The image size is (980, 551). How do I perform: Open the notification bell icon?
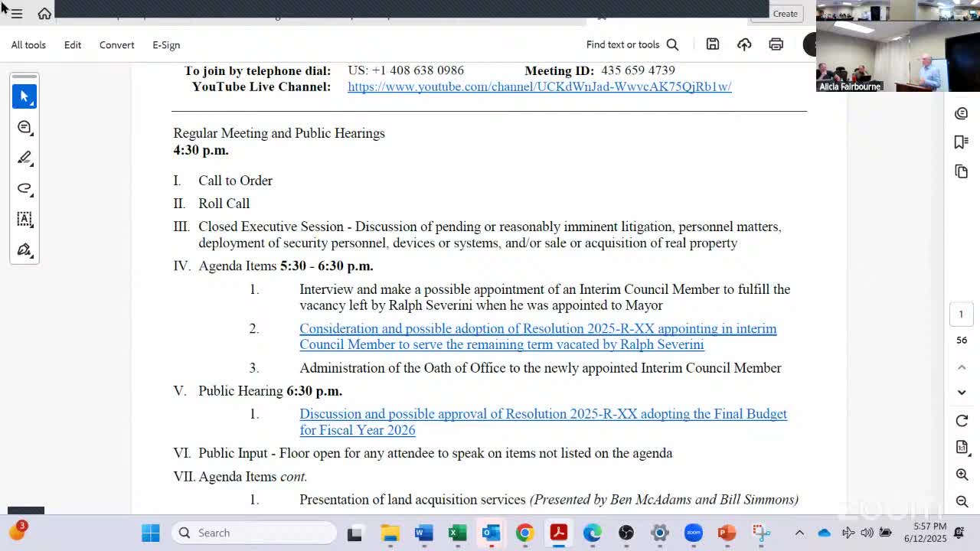pyautogui.click(x=959, y=533)
